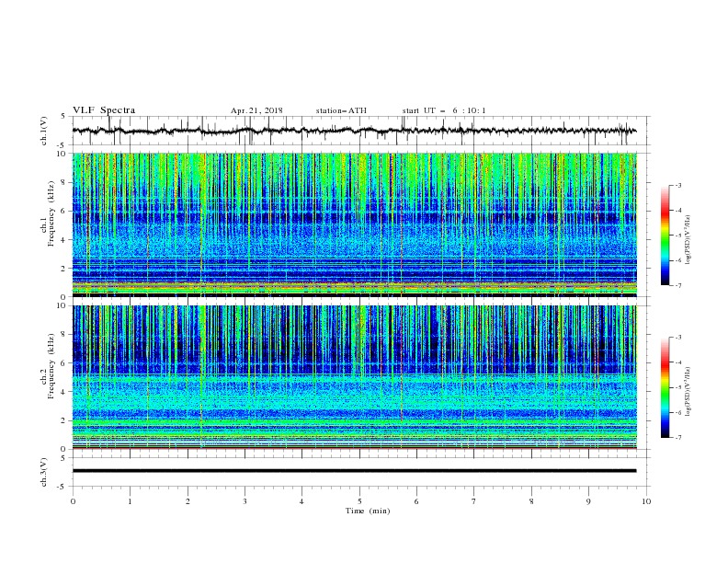Click the 'ch.3(V)' axis label
This screenshot has height=563, width=728.
tap(44, 472)
